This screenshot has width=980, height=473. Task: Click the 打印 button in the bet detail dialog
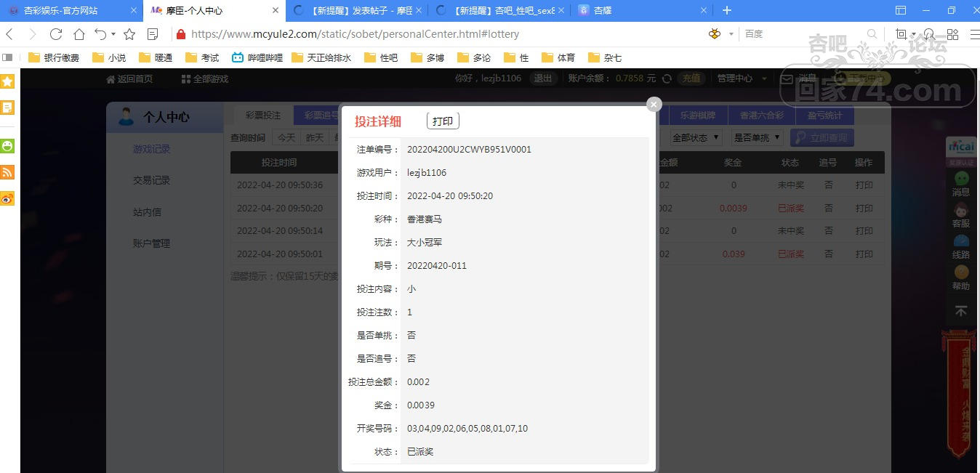point(443,121)
